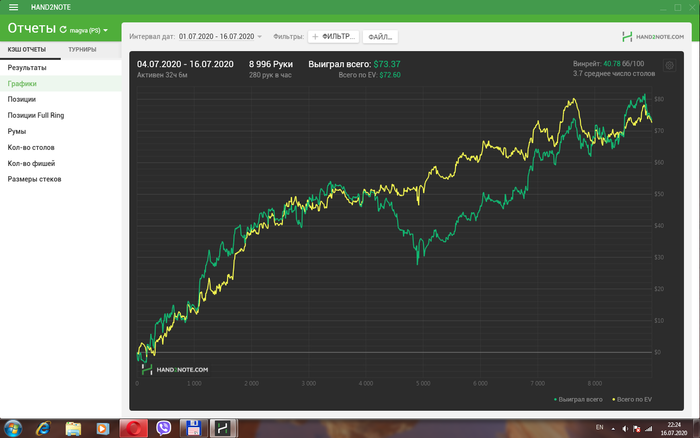Open chart settings gear icon
Image resolution: width=700 pixels, height=438 pixels.
click(x=669, y=66)
